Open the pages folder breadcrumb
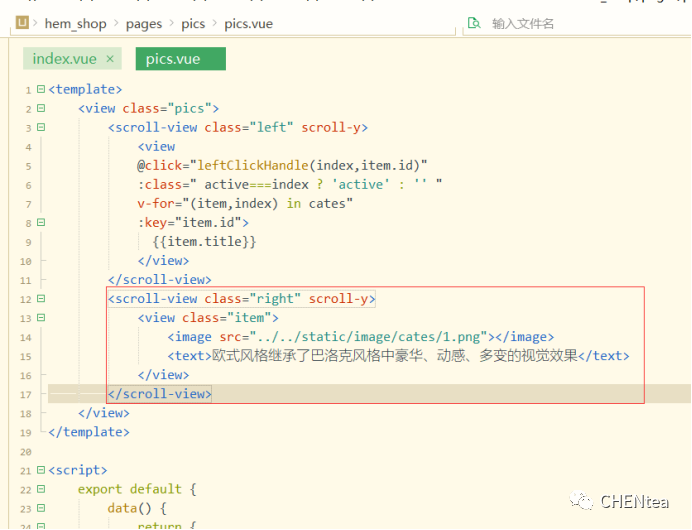Image resolution: width=692 pixels, height=530 pixels. pos(144,23)
